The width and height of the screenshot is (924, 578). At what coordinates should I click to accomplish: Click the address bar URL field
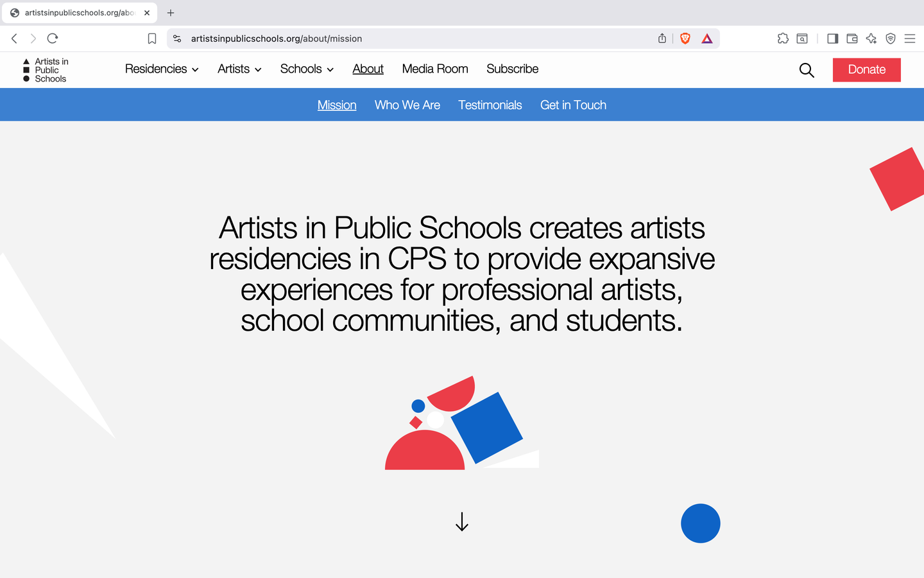coord(411,39)
